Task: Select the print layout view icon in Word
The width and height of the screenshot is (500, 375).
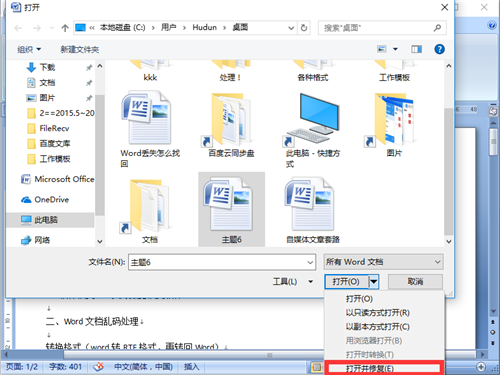Action: point(317,367)
